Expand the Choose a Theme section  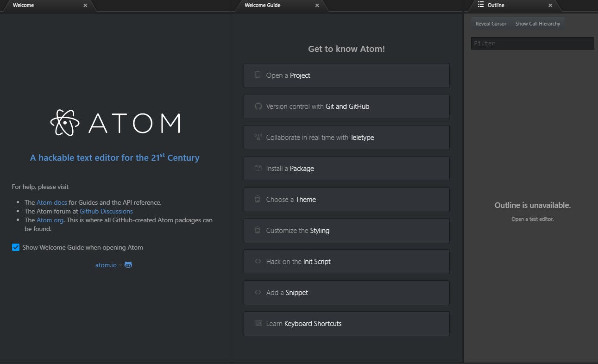346,200
